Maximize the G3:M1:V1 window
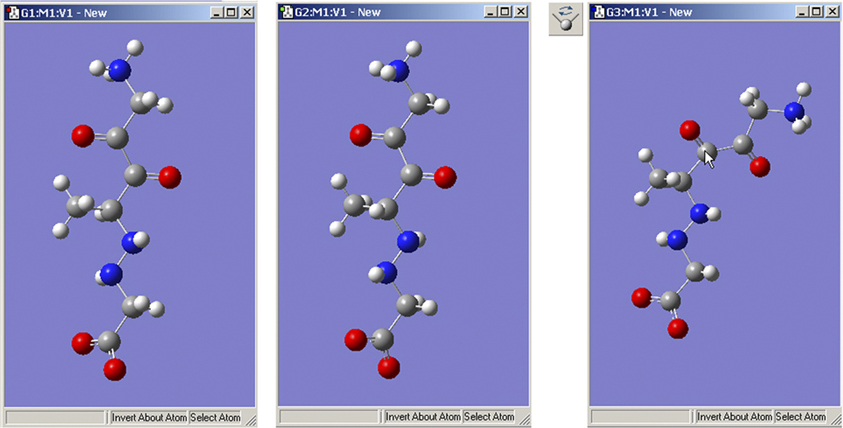Viewport: 843px width, 428px height. (x=816, y=11)
